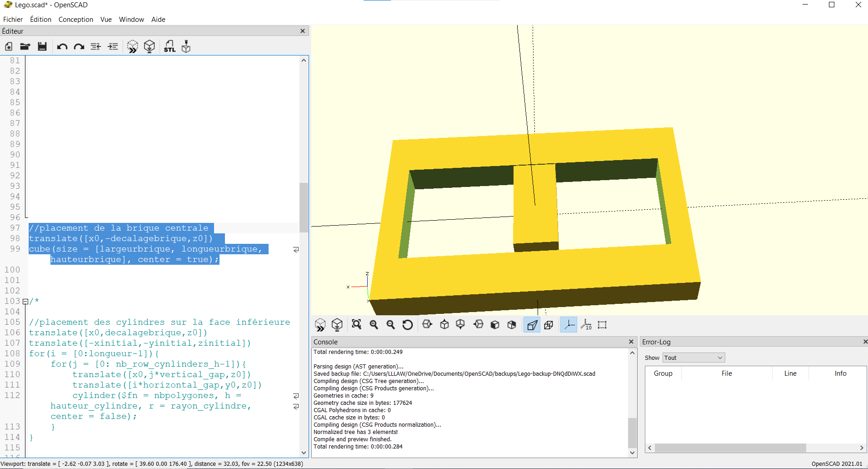
Task: Create a new file in editor toolbar
Action: click(9, 46)
